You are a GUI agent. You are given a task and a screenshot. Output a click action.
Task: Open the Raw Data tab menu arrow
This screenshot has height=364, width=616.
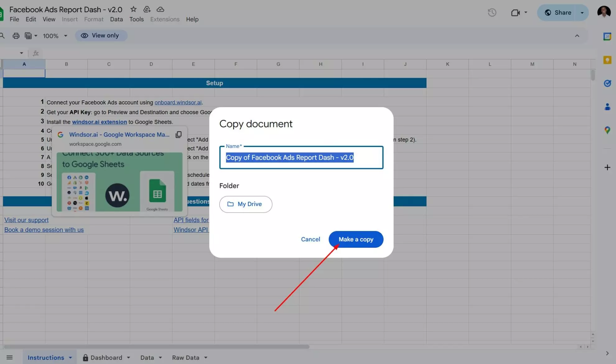coord(206,358)
